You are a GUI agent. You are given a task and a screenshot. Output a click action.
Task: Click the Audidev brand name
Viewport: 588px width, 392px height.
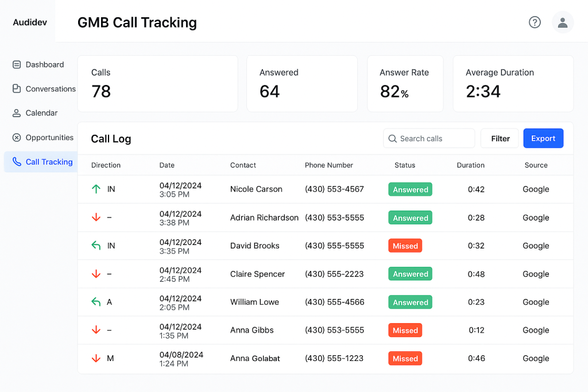coord(30,22)
